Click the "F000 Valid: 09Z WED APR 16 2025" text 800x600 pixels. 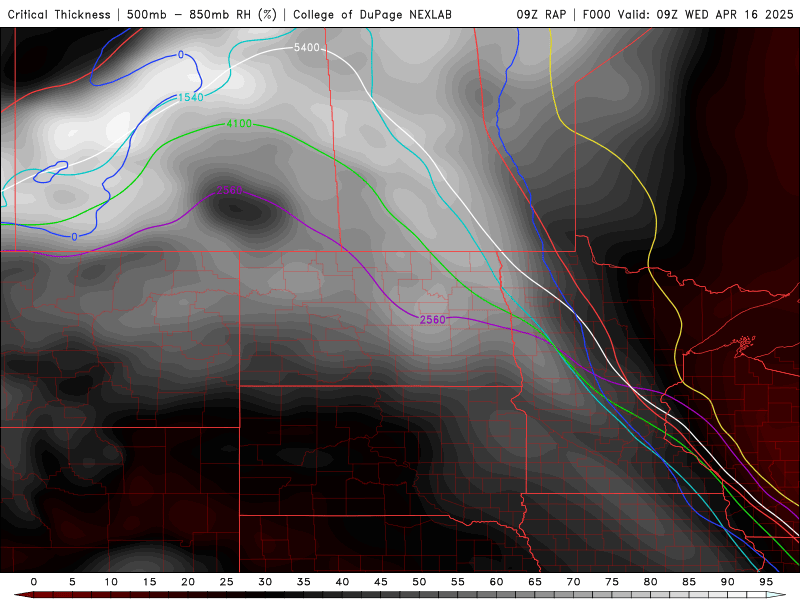pos(688,15)
